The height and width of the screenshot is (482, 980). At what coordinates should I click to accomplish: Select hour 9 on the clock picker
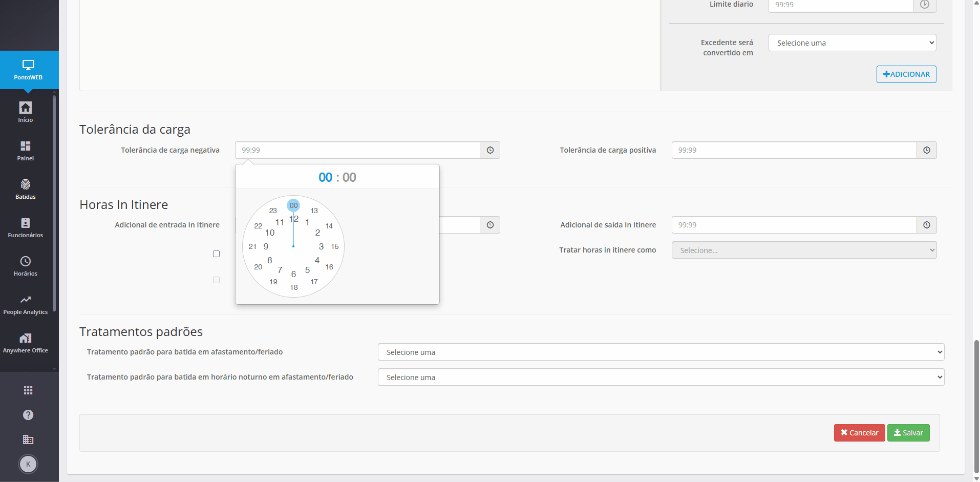266,246
